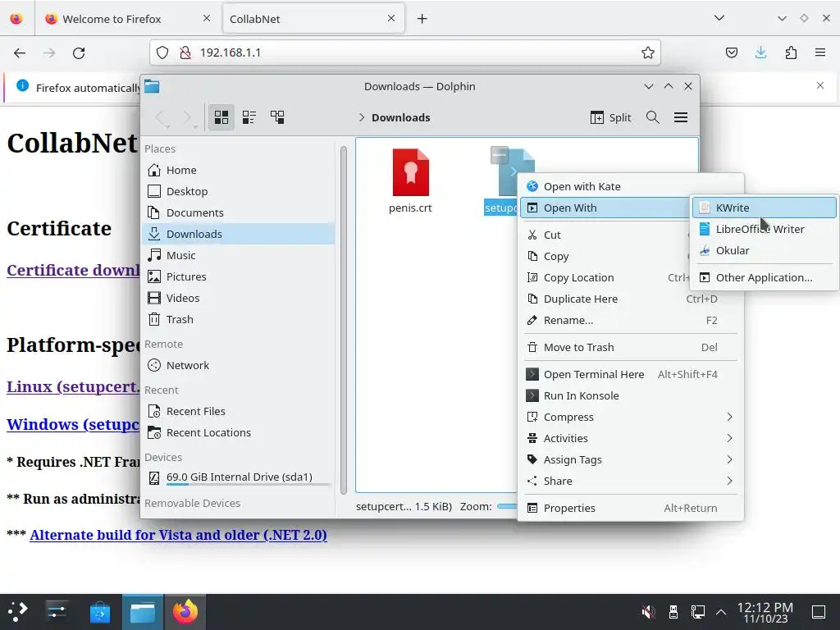Select Rename... in context menu
The width and height of the screenshot is (840, 630).
tap(630, 321)
